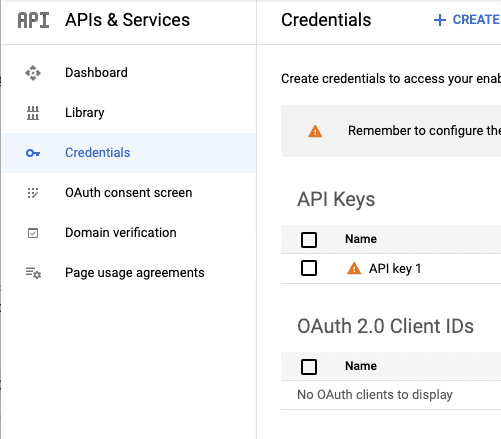Click the Page usage agreements icon
The height and width of the screenshot is (439, 501).
(33, 273)
